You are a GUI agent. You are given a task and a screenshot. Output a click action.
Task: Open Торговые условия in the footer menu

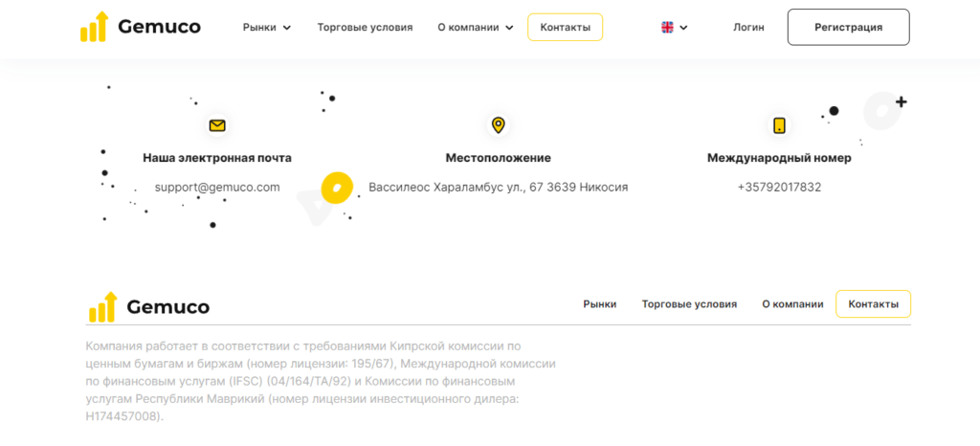coord(689,304)
